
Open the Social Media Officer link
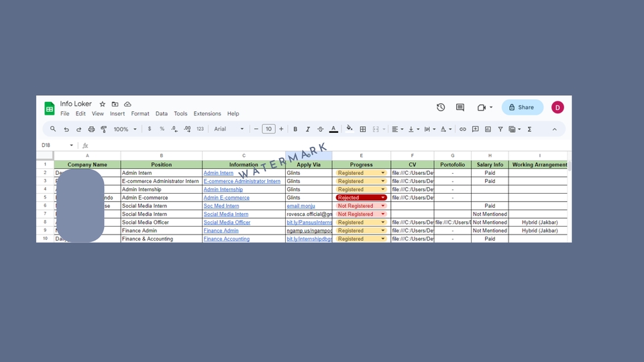pyautogui.click(x=227, y=222)
